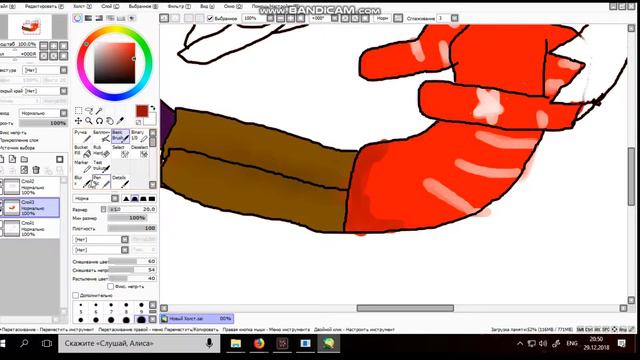The width and height of the screenshot is (640, 360).
Task: Create a new layer folder
Action: tap(24, 159)
